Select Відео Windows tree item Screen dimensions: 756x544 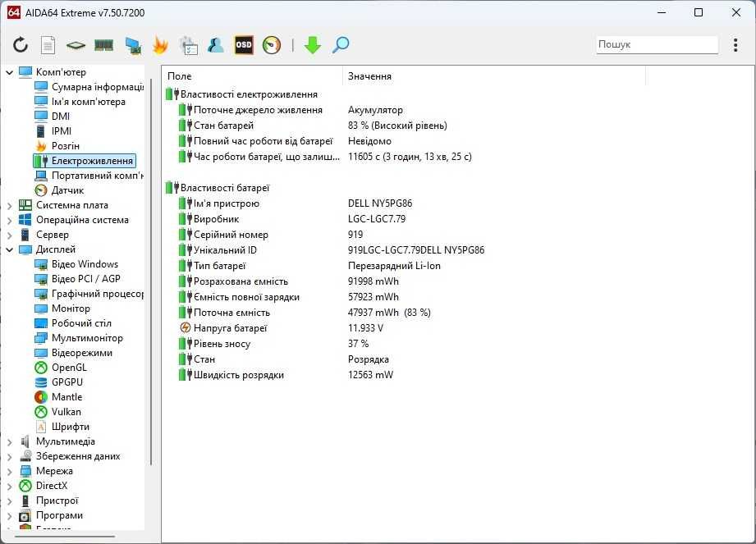(x=76, y=264)
